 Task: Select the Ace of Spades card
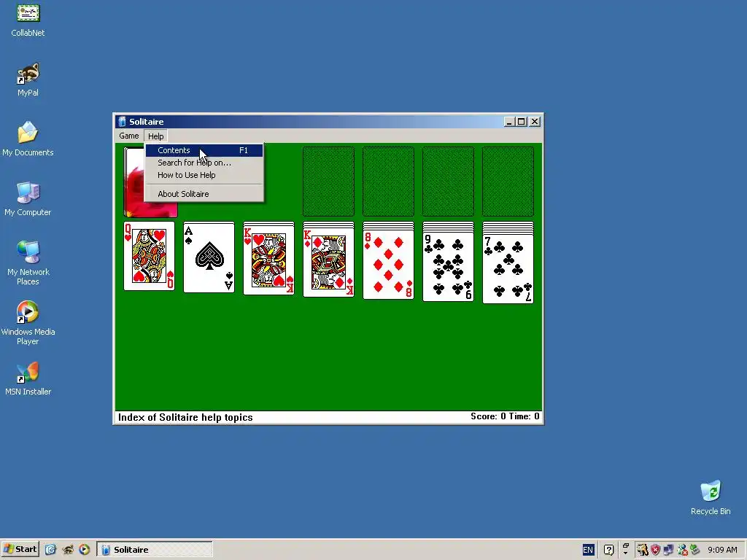209,257
